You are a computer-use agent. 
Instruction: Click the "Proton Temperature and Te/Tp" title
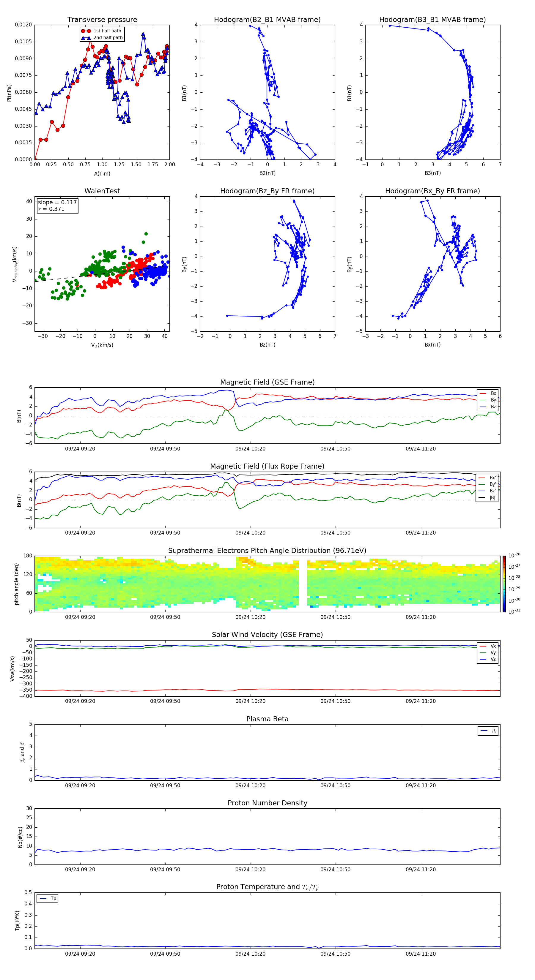click(x=267, y=887)
